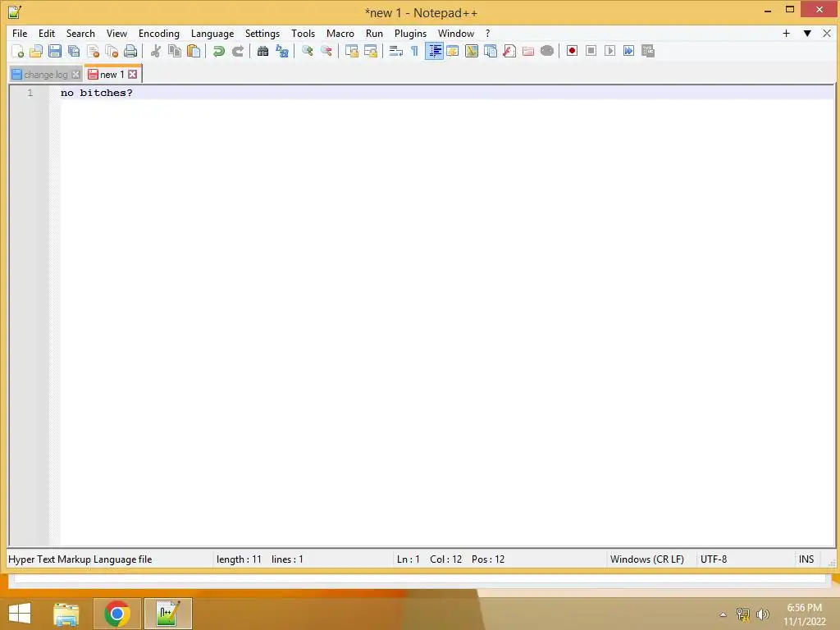The width and height of the screenshot is (840, 630).
Task: Click the Close All toolbar icon
Action: point(112,51)
